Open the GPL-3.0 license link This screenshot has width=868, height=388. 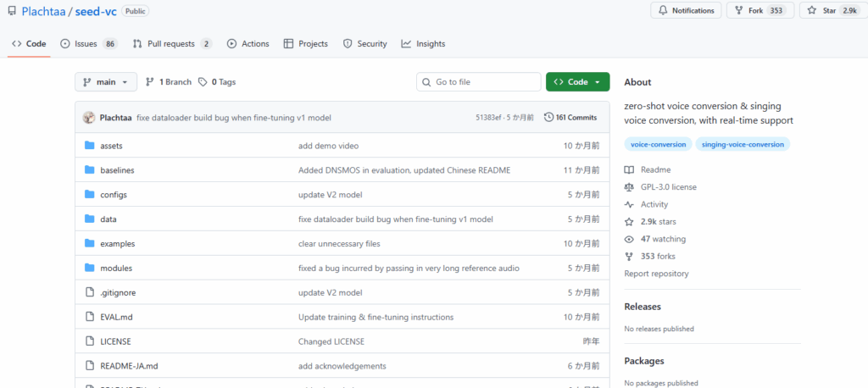click(x=660, y=187)
